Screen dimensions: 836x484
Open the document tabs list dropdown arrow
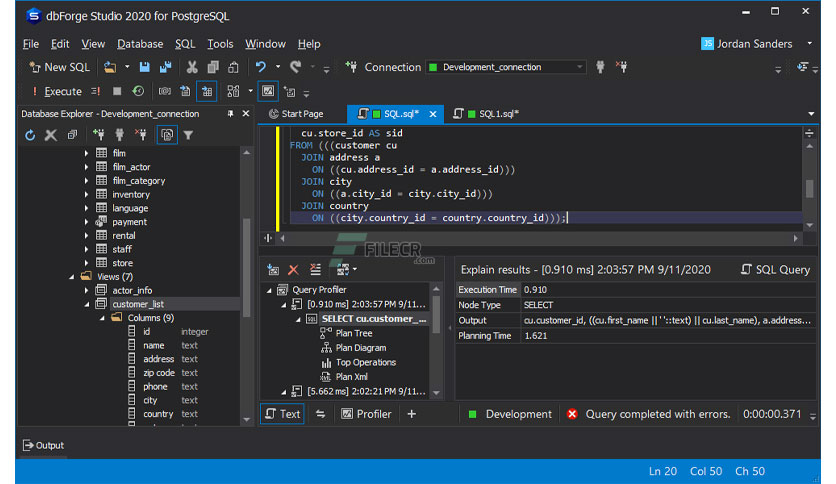click(811, 114)
